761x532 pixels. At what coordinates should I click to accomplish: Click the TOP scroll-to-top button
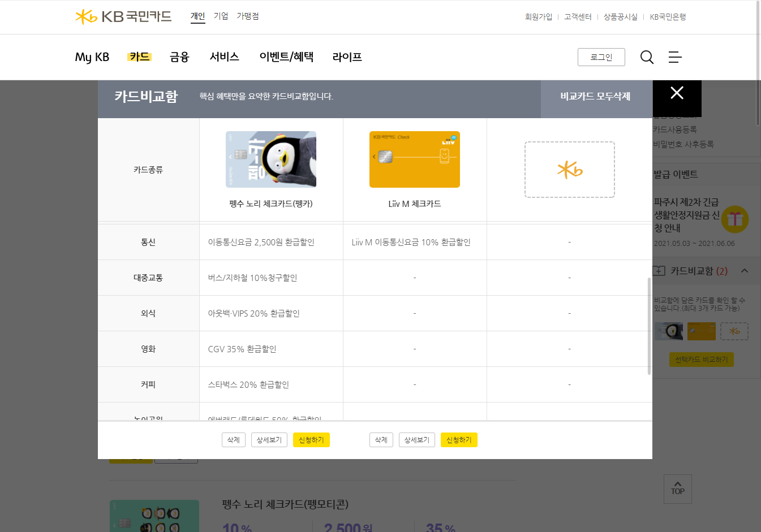678,489
